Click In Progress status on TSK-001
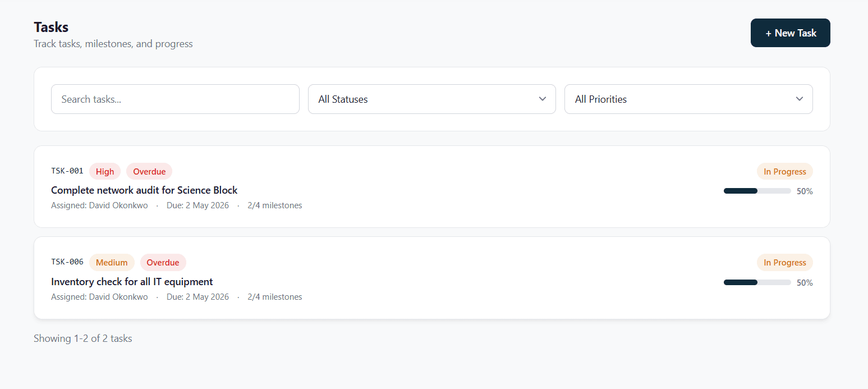 [784, 172]
